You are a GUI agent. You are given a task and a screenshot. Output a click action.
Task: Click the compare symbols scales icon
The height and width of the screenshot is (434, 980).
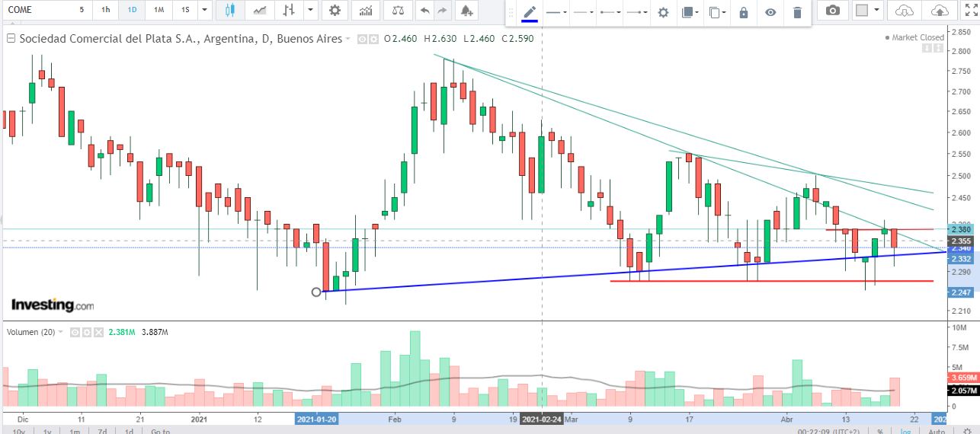(398, 11)
